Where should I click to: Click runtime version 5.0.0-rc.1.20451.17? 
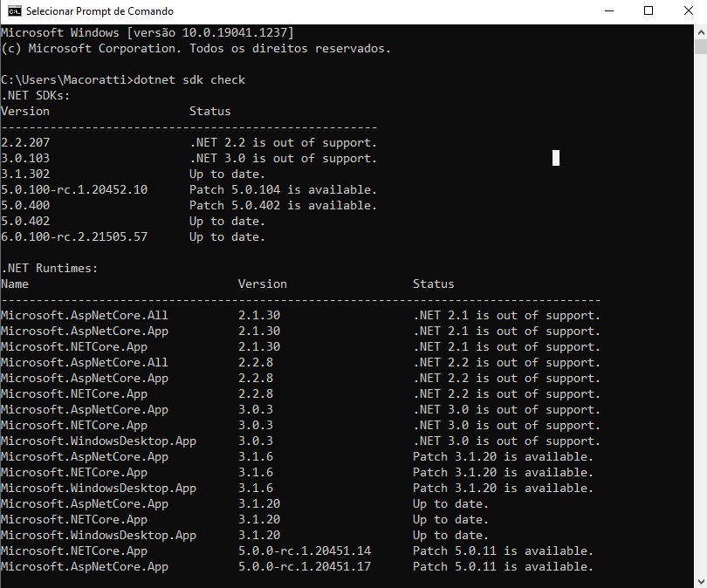click(x=305, y=566)
